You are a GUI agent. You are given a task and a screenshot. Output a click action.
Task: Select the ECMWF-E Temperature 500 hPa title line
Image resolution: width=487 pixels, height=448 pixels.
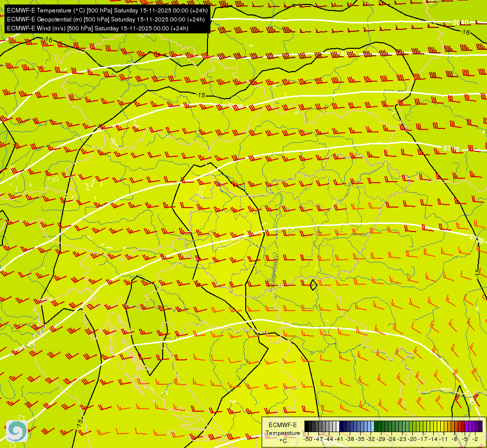107,10
